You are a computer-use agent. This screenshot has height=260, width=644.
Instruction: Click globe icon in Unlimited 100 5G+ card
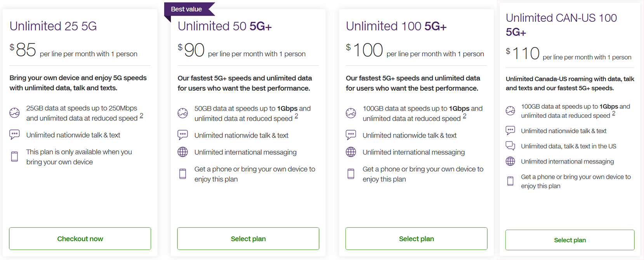pyautogui.click(x=351, y=152)
